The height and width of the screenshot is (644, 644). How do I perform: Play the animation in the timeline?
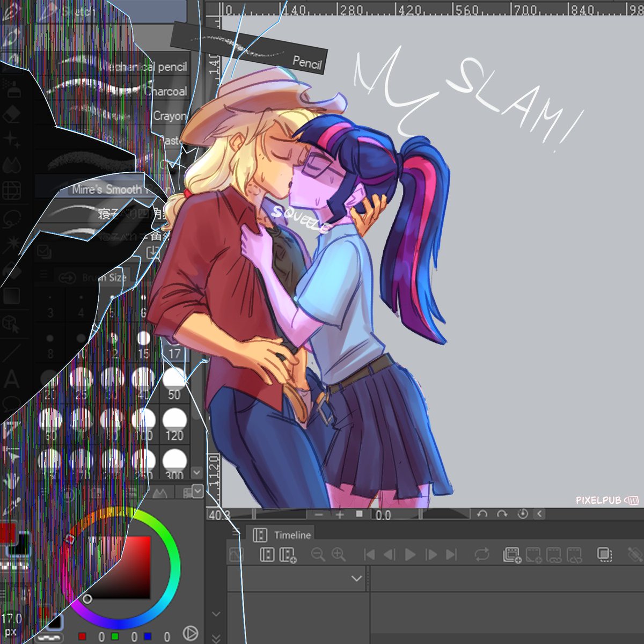click(411, 554)
